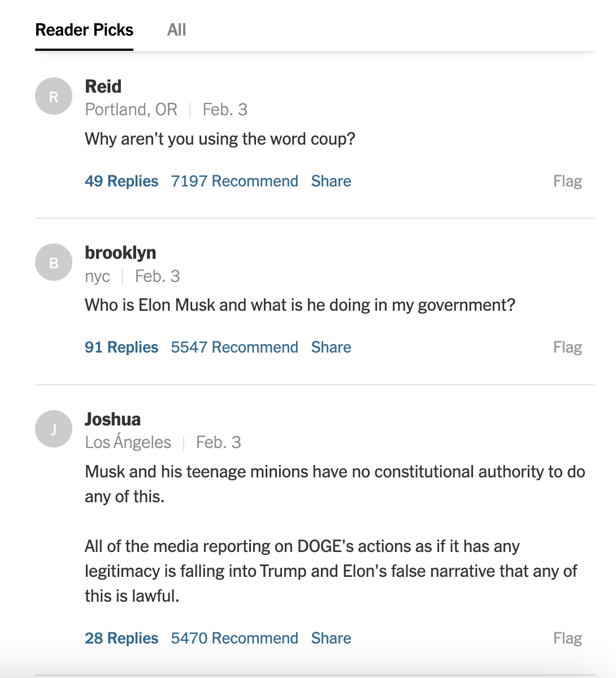The width and height of the screenshot is (616, 678).
Task: Flag Reid's comment
Action: click(x=567, y=181)
